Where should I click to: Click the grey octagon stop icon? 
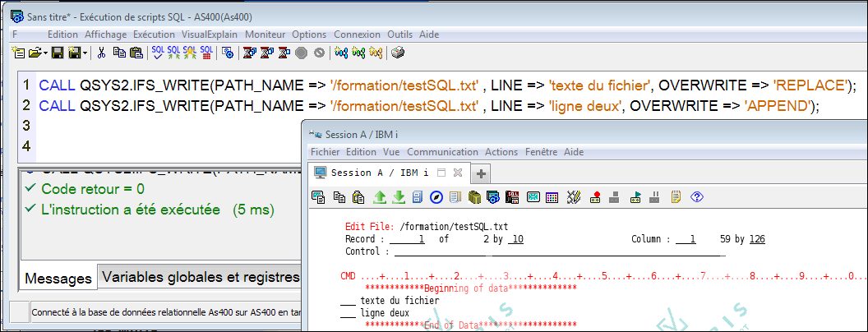pos(301,53)
